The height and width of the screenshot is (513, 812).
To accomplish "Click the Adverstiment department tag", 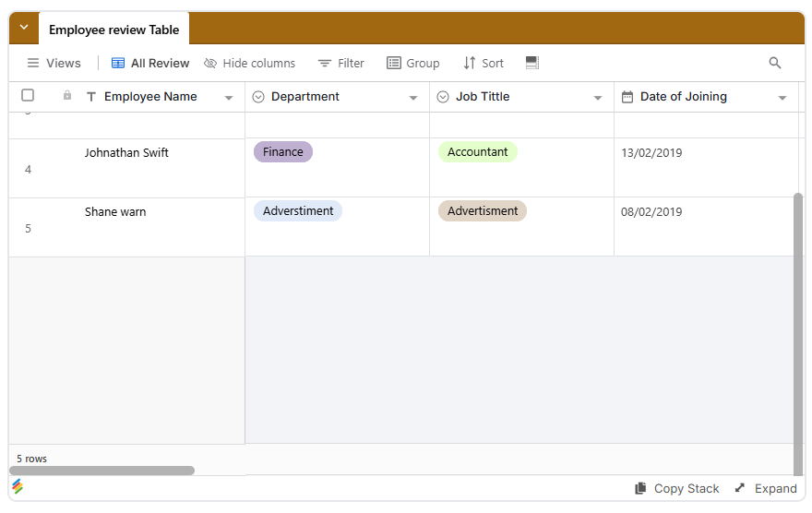I will pos(298,210).
